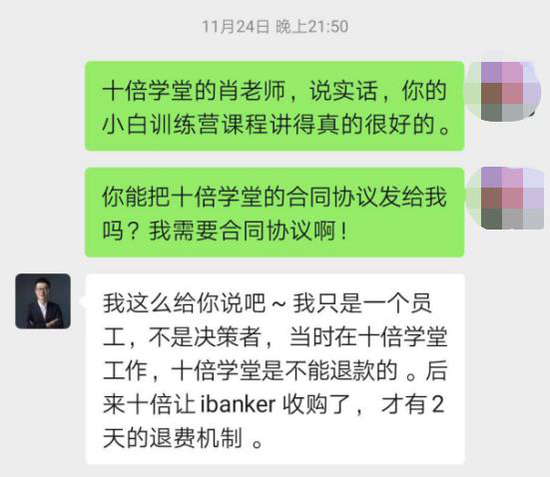Viewport: 550px width, 477px height.
Task: Click the word ibanker in the reply
Action: coord(238,404)
